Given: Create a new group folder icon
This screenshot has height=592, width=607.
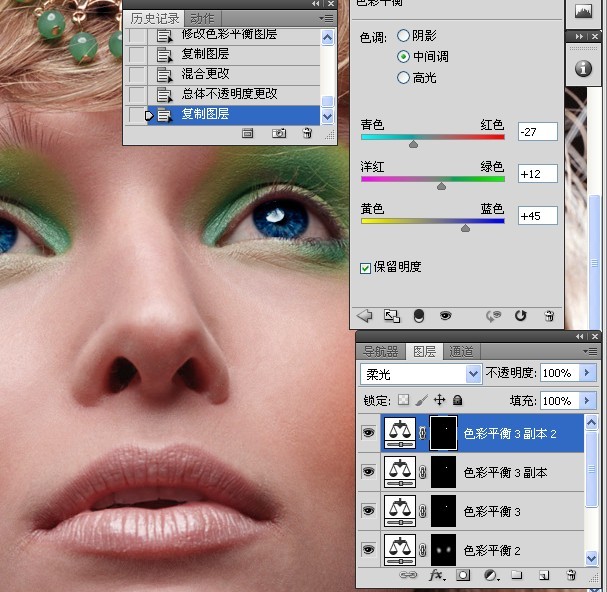Looking at the screenshot, I should coord(516,575).
